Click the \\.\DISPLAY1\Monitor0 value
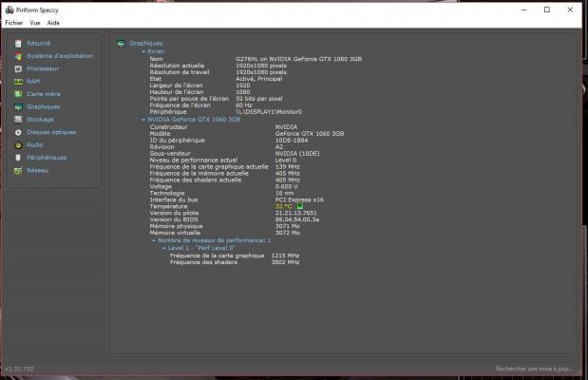Viewport: 588px width, 380px height. 269,112
